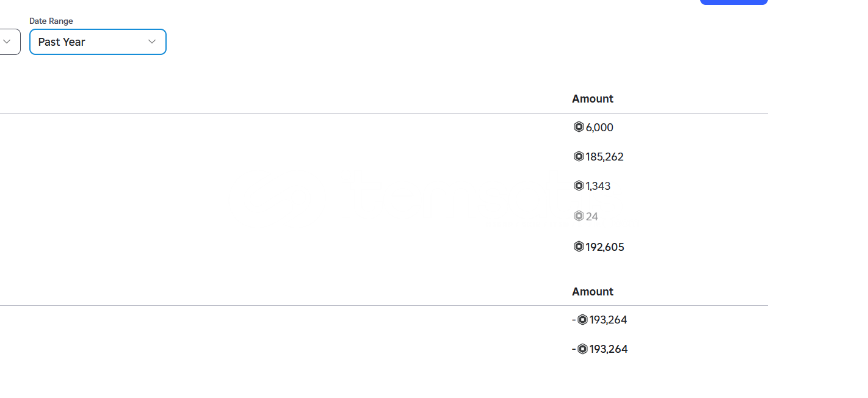Click the chevron arrow inside the Past Year box

tap(152, 42)
